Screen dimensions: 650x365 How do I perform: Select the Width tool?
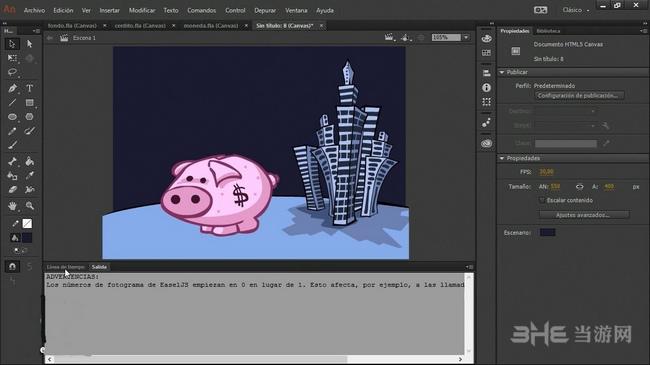pyautogui.click(x=29, y=190)
